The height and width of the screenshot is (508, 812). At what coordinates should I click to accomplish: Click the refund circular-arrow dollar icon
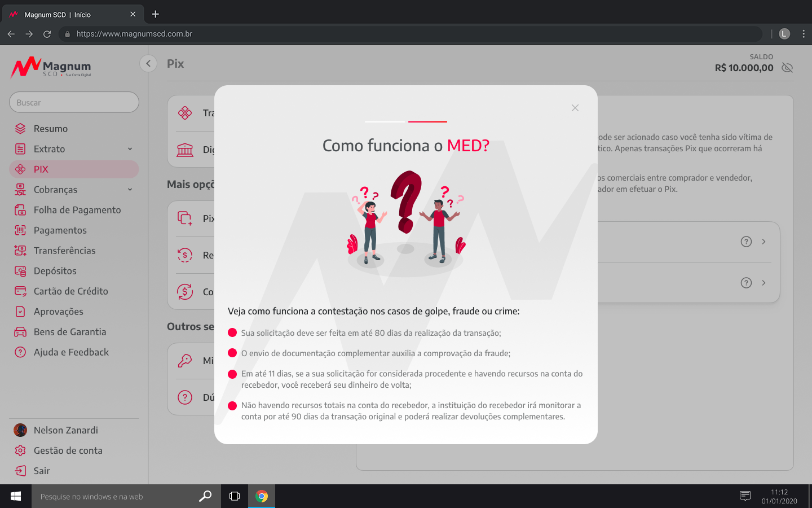click(x=185, y=255)
